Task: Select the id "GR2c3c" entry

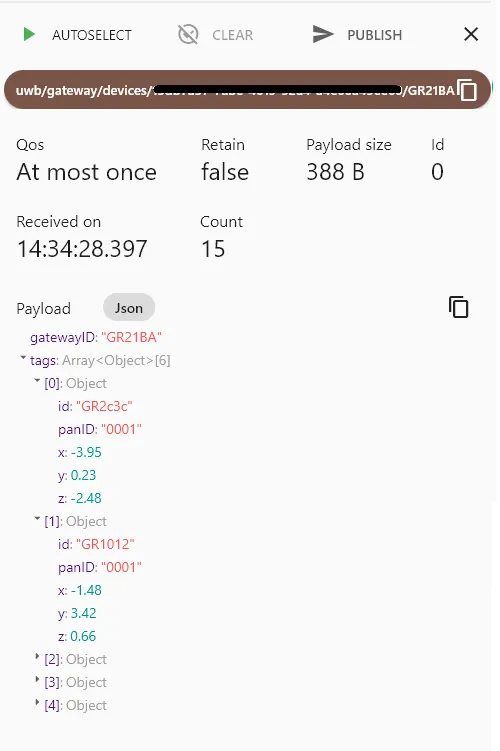Action: 95,406
